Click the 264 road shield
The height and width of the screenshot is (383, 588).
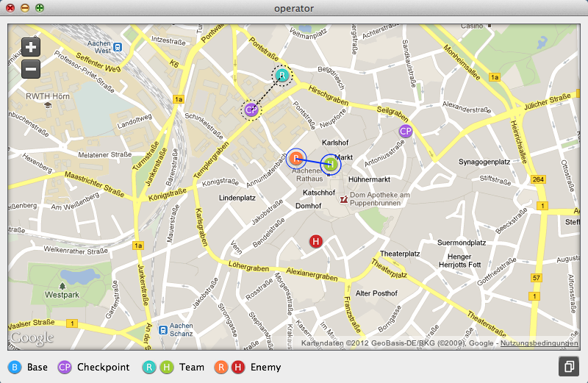point(538,179)
